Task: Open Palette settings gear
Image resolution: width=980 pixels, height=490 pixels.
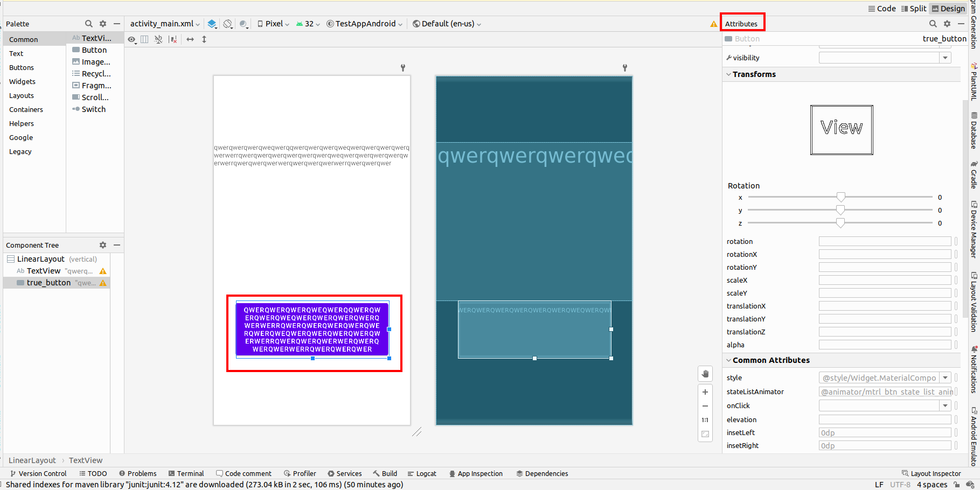Action: pos(103,24)
